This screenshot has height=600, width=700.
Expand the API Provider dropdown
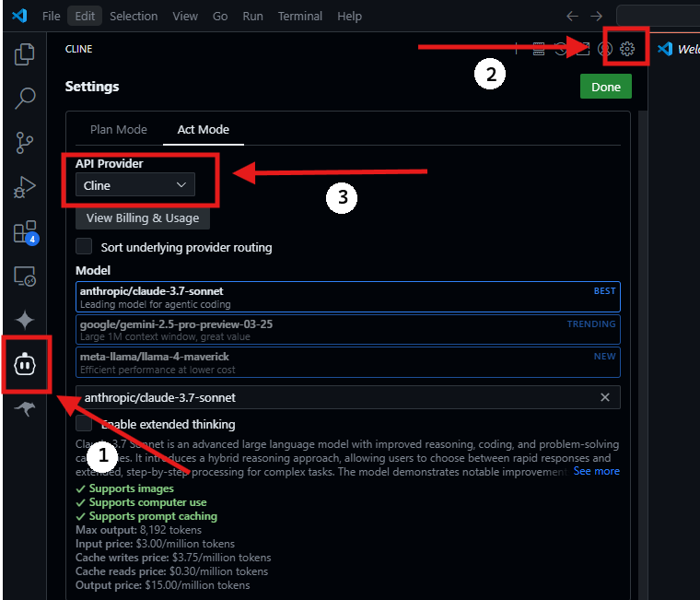coord(134,185)
